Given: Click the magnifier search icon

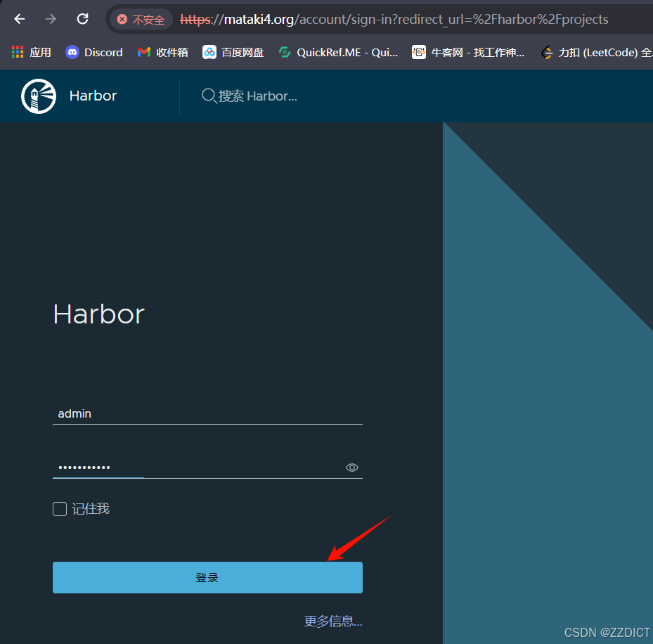Looking at the screenshot, I should click(209, 96).
